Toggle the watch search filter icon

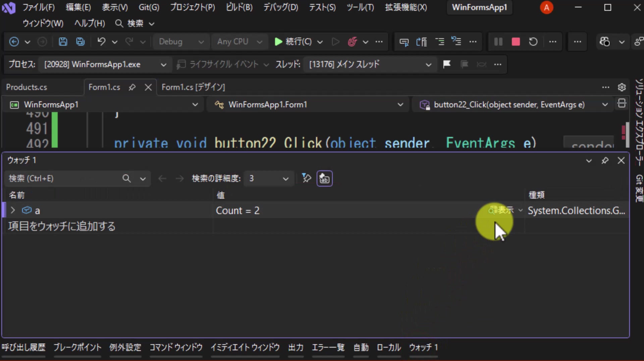click(x=307, y=178)
